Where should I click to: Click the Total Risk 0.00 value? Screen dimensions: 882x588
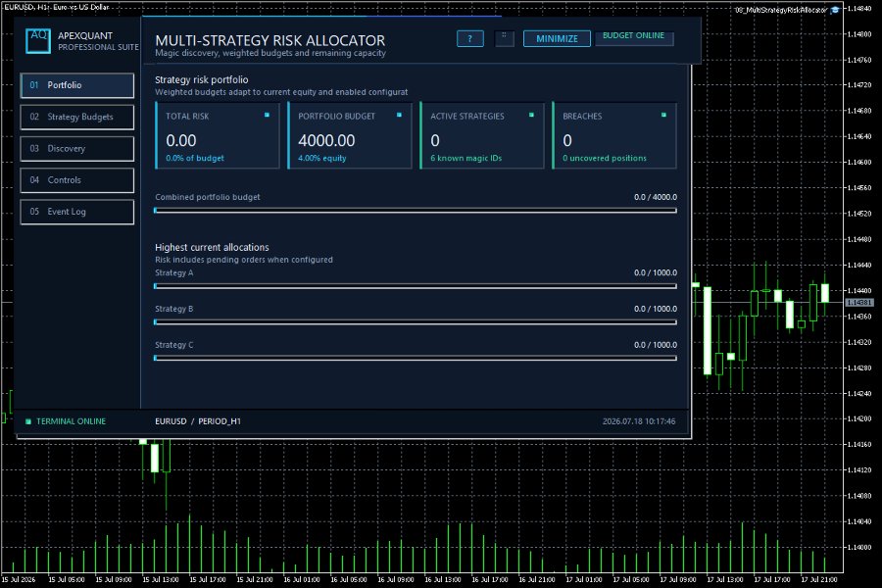[181, 141]
